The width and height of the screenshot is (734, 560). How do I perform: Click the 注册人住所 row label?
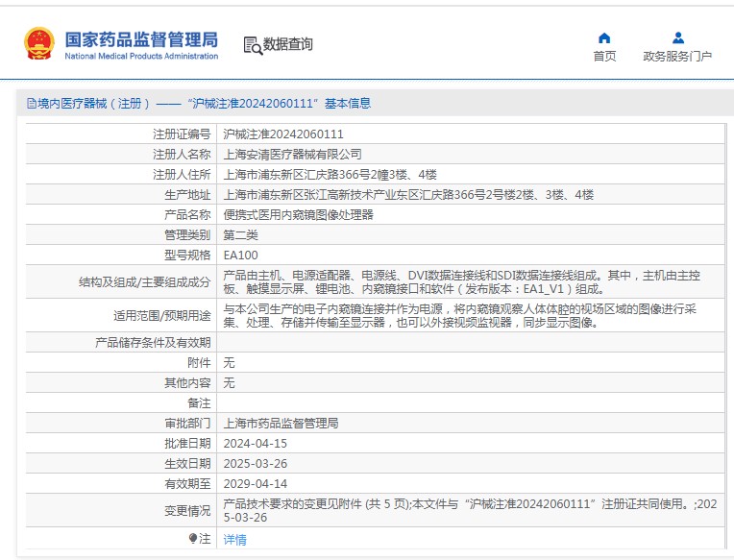coord(182,175)
